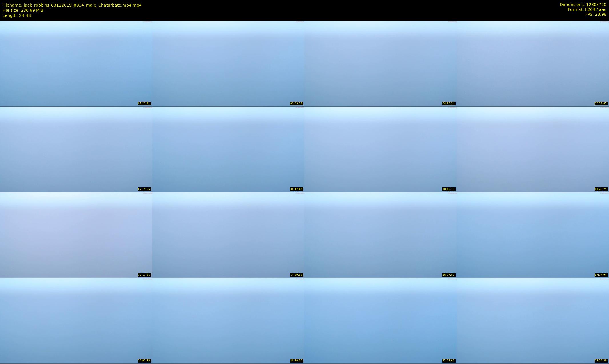609x364 pixels.
Task: Open the thumbnail at 10:15.38
Action: [x=380, y=149]
